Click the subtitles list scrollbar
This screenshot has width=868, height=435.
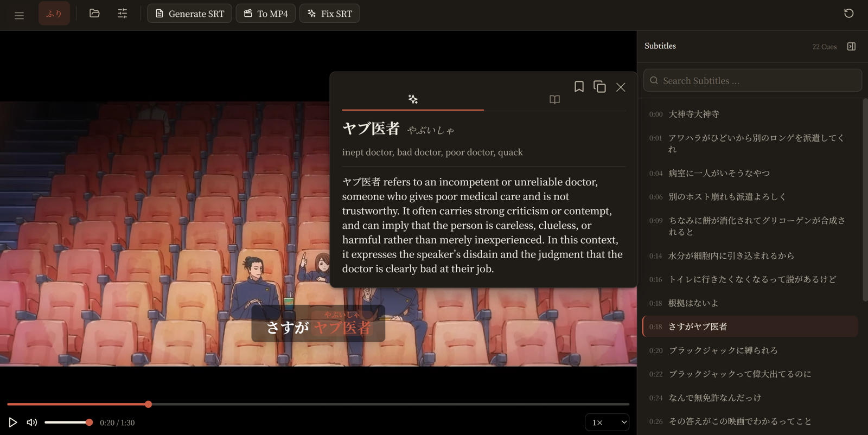click(x=865, y=200)
